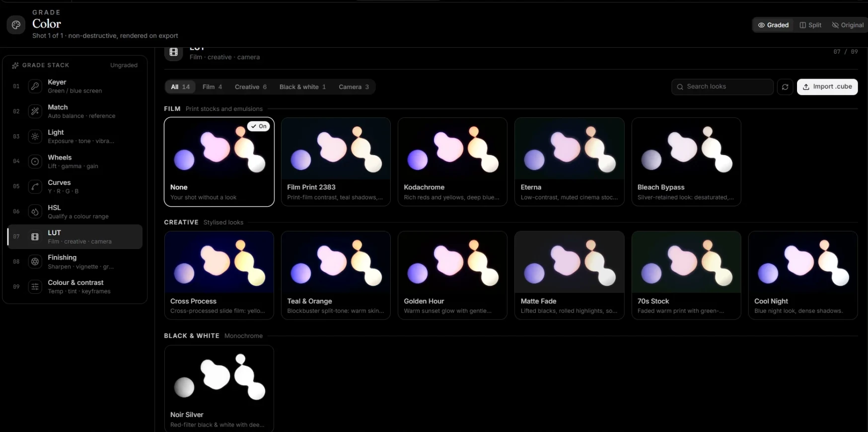868x432 pixels.
Task: Click the Wheels circle icon
Action: coord(35,162)
